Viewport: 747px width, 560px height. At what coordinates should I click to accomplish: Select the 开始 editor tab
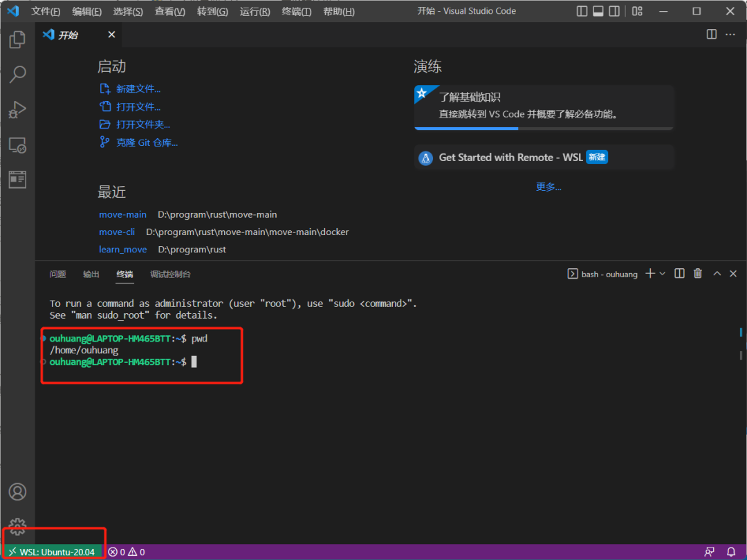coord(79,35)
